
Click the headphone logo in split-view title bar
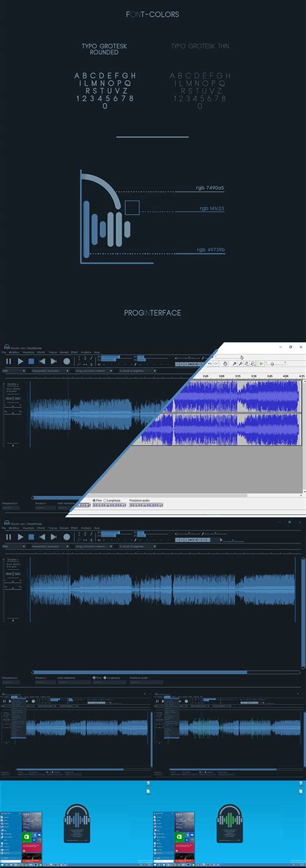click(x=6, y=347)
